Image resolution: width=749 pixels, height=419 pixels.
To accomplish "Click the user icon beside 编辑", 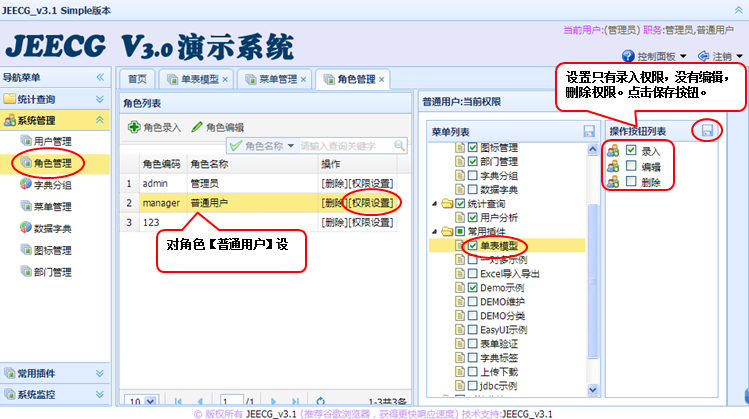I will [x=613, y=166].
